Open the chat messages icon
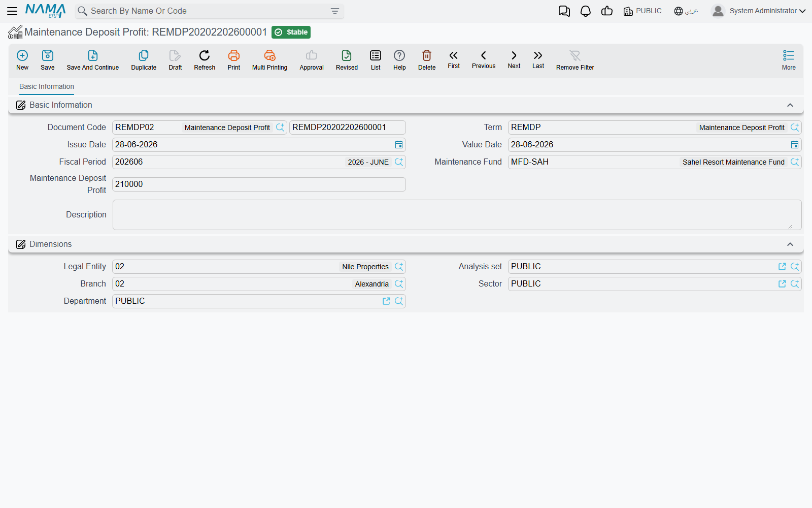This screenshot has height=508, width=812. (x=564, y=11)
